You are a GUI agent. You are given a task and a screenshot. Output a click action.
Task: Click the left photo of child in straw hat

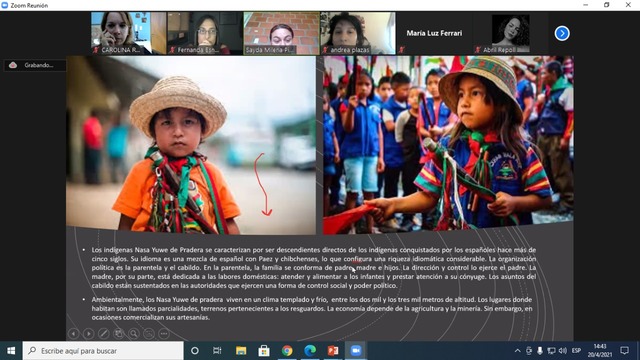click(191, 145)
